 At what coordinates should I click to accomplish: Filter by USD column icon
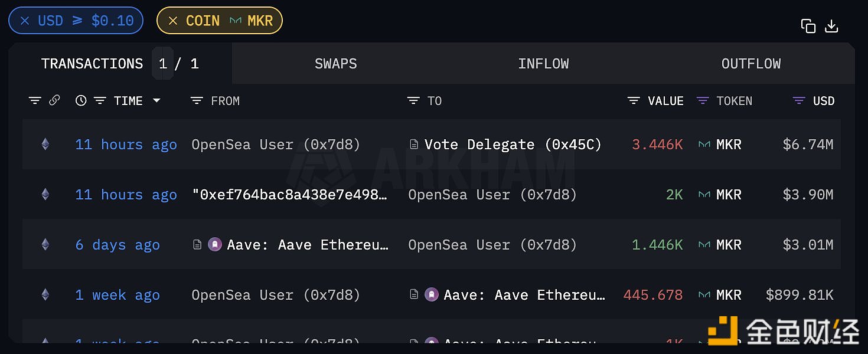[x=799, y=101]
